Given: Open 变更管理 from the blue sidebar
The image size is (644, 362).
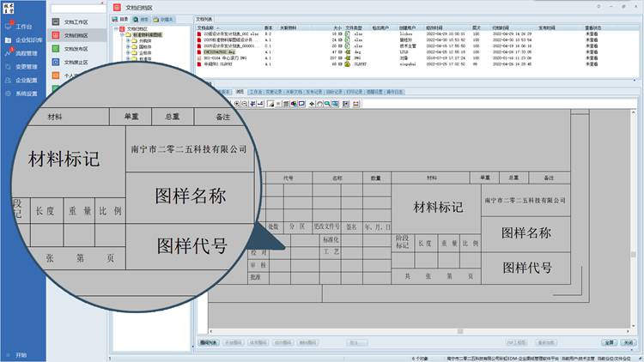Looking at the screenshot, I should pyautogui.click(x=22, y=66).
